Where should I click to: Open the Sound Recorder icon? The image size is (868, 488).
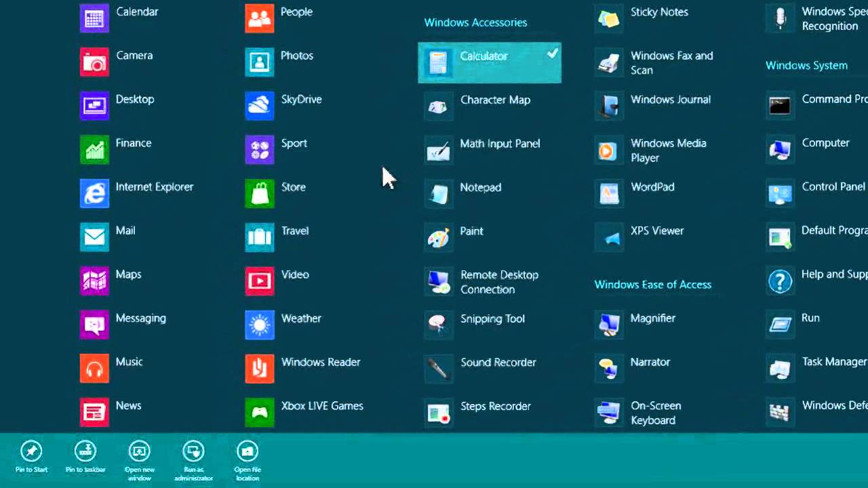[x=438, y=369]
